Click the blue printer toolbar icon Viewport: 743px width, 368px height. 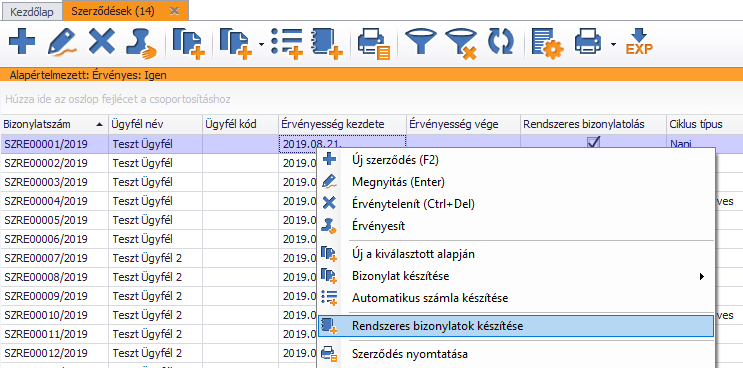pos(588,43)
